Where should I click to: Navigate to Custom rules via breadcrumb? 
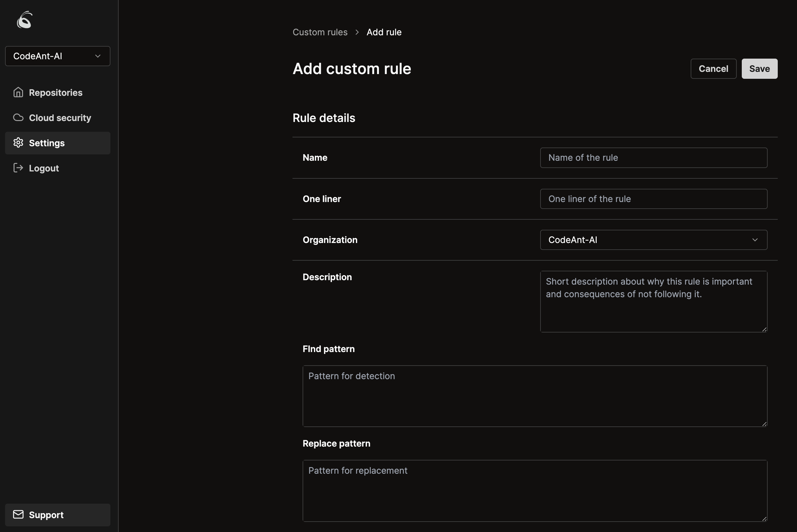[320, 32]
